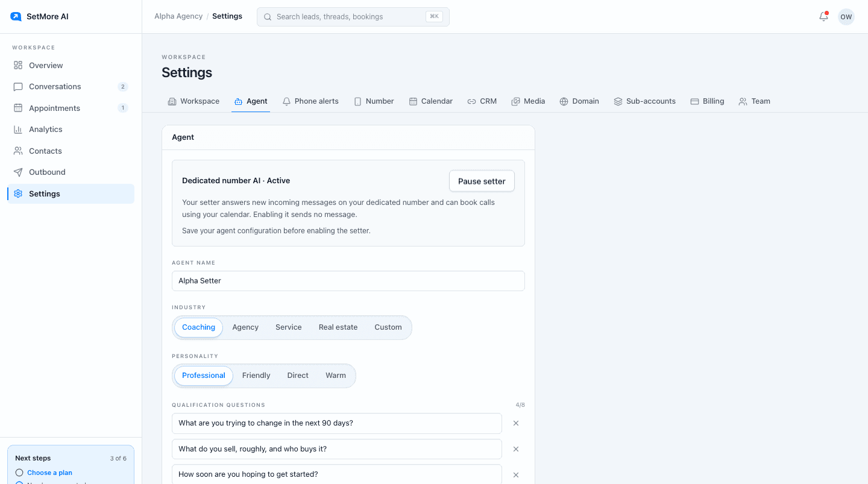Screen dimensions: 868x484
Task: Click the search magnifier icon
Action: [268, 17]
